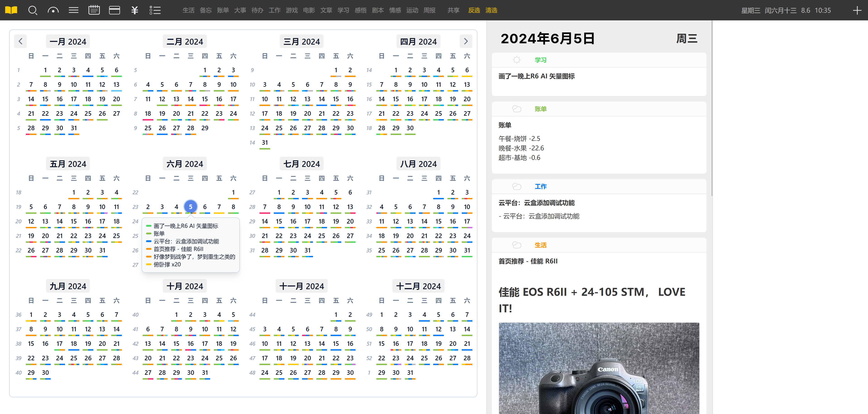Click the 晚餐-水果 -22.6 bill line
Viewport: 868px width, 414px height.
pos(521,148)
